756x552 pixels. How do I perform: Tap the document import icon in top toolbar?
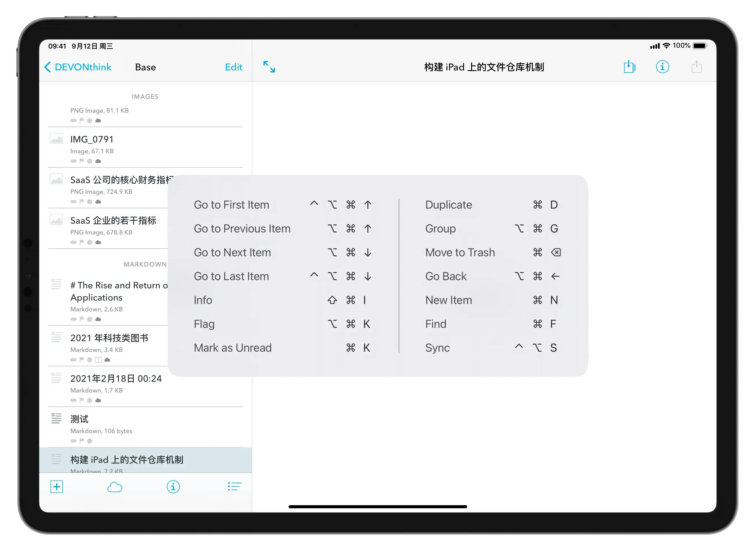pyautogui.click(x=629, y=67)
